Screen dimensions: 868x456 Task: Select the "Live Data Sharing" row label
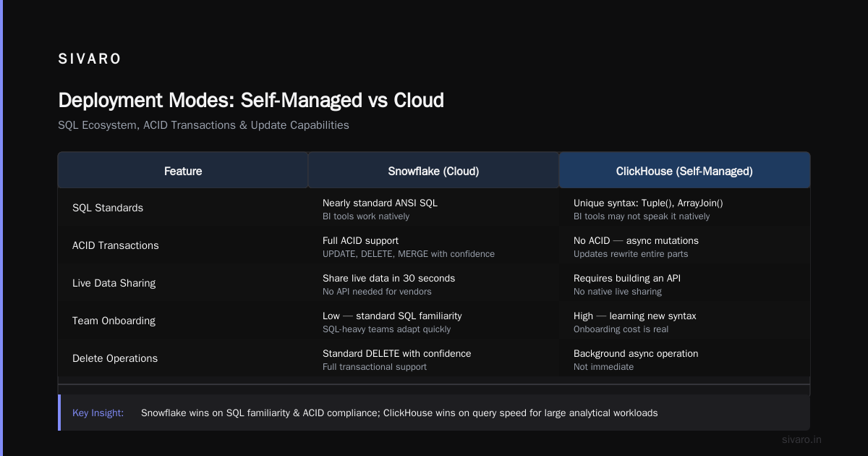tap(114, 283)
